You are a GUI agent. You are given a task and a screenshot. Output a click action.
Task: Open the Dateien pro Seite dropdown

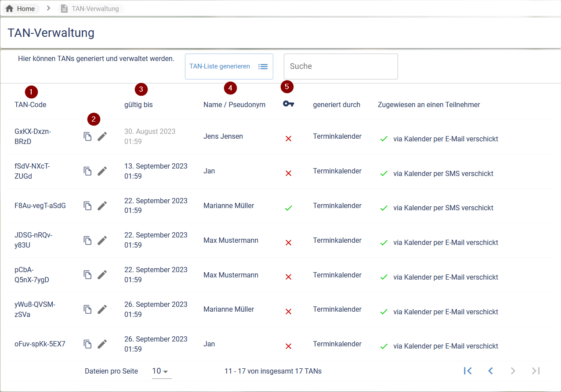point(160,371)
